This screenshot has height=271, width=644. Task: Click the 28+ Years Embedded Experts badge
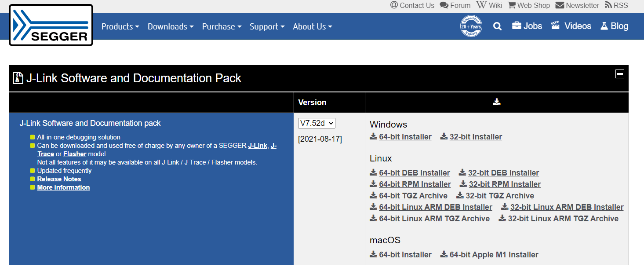[471, 26]
